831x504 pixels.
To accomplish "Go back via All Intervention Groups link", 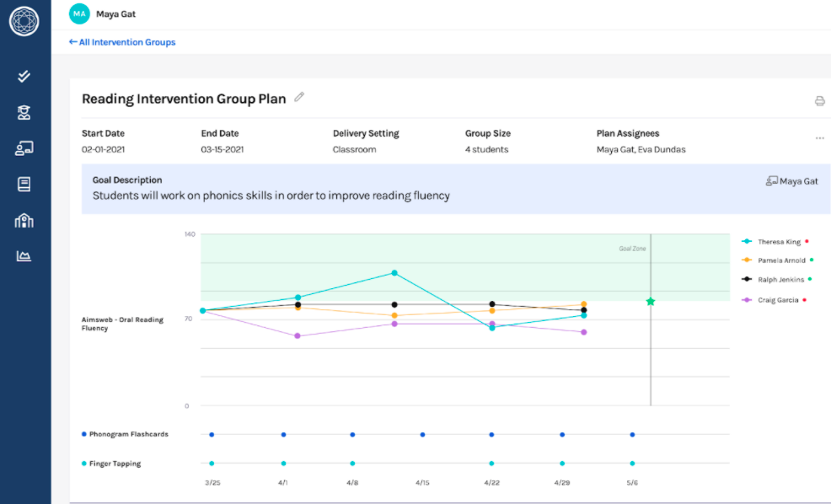I will click(121, 41).
